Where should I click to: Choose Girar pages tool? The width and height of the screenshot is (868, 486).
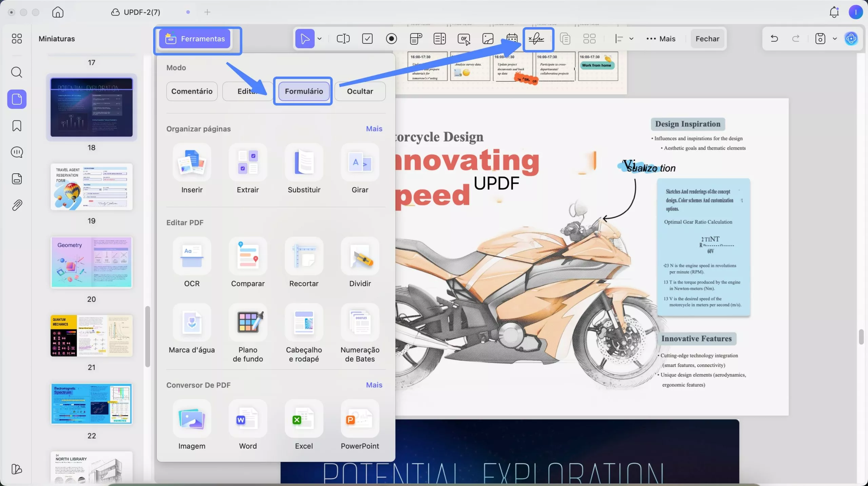(360, 169)
